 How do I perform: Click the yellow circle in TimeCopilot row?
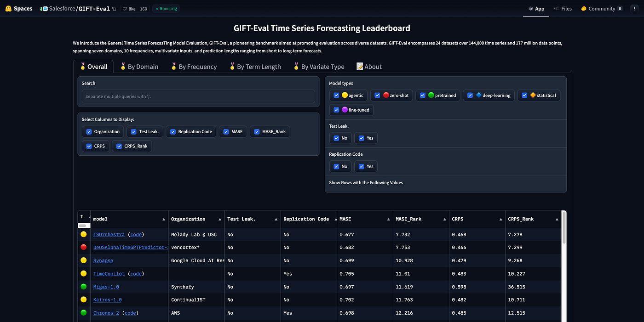tap(83, 273)
